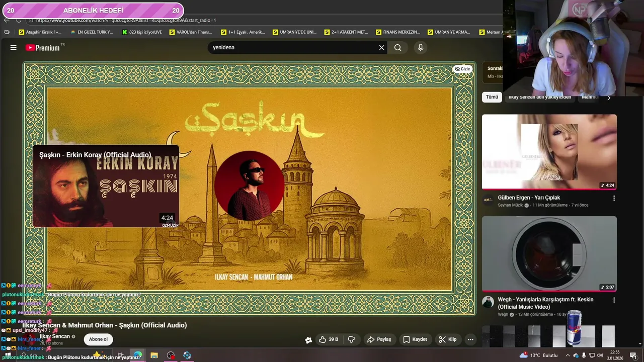Viewport: 644px width, 362px height.
Task: Select the 'Tümü' filter chip
Action: click(x=492, y=97)
